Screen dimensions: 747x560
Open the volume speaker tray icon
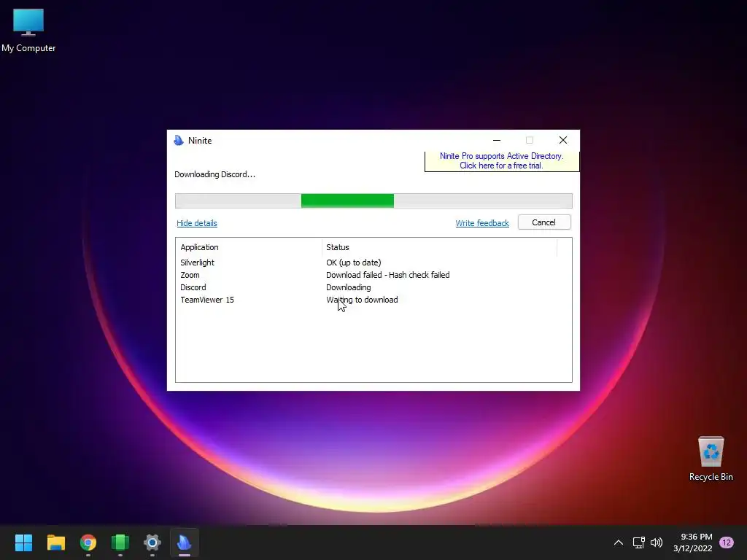click(x=657, y=542)
